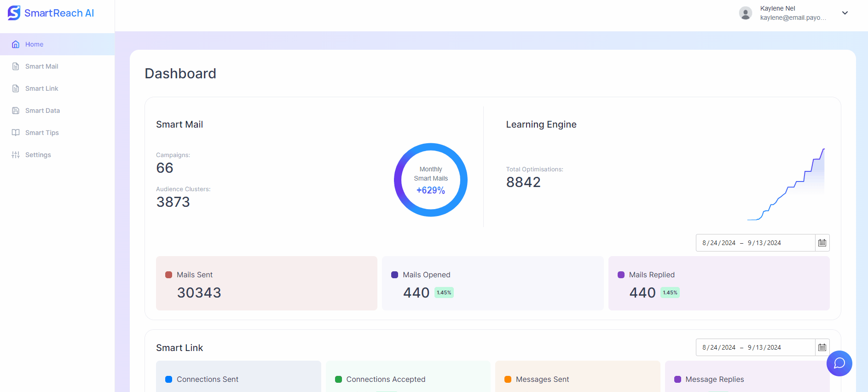
Task: Click the Campaigns count 66
Action: tap(165, 168)
